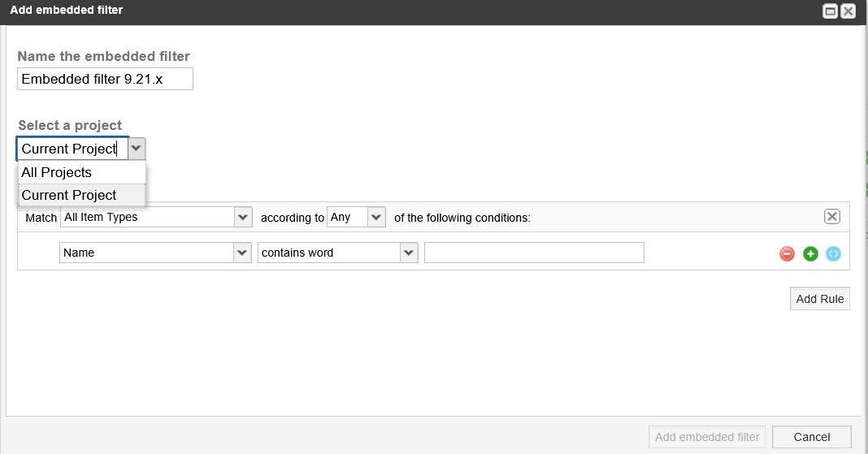Focus the embedded filter name field

coord(105,79)
